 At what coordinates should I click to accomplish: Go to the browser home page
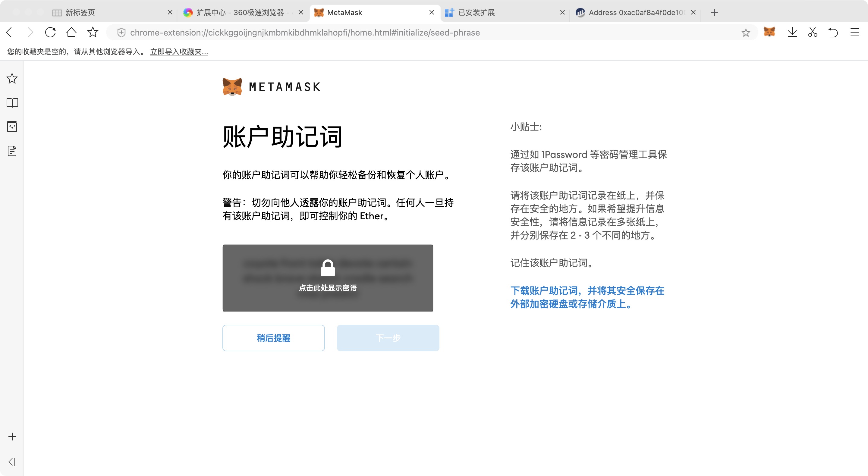click(71, 32)
